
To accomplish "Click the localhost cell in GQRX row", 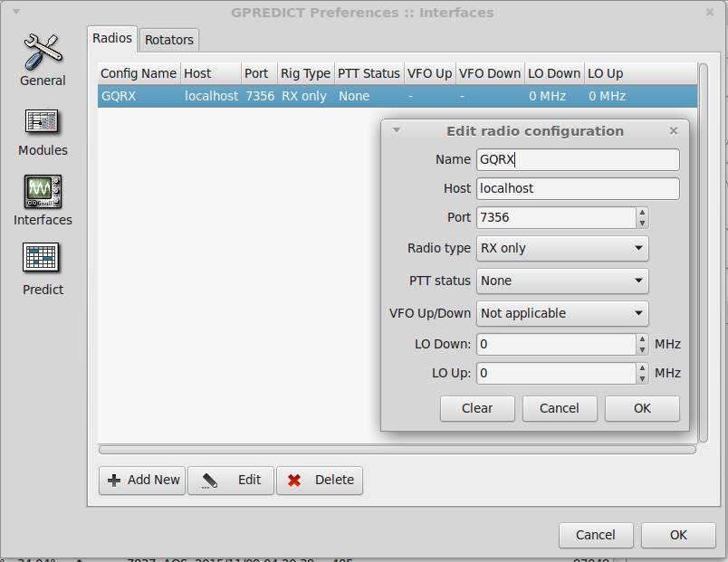I will [211, 96].
